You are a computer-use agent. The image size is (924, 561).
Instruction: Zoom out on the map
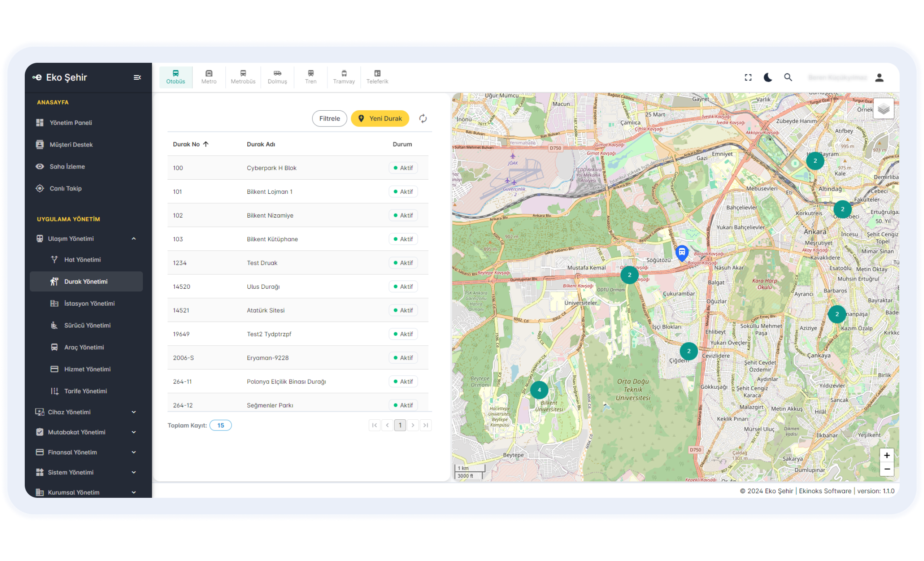coord(886,469)
